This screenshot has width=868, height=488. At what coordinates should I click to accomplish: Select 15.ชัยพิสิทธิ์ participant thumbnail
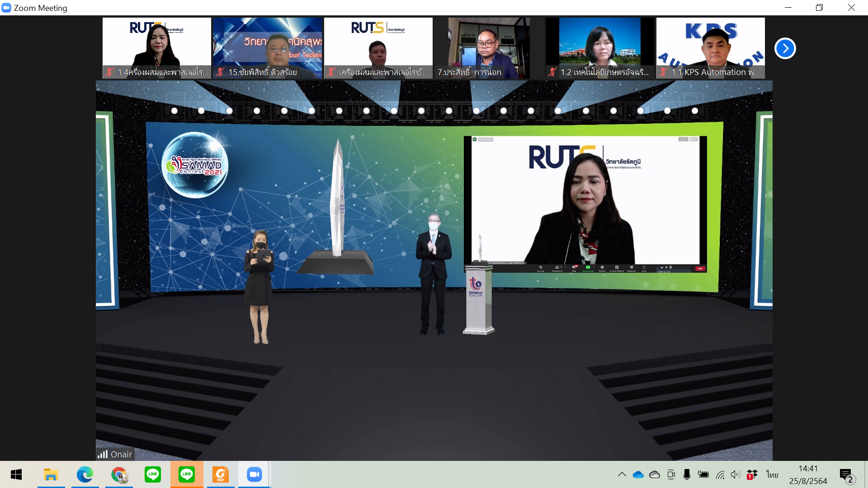[268, 48]
